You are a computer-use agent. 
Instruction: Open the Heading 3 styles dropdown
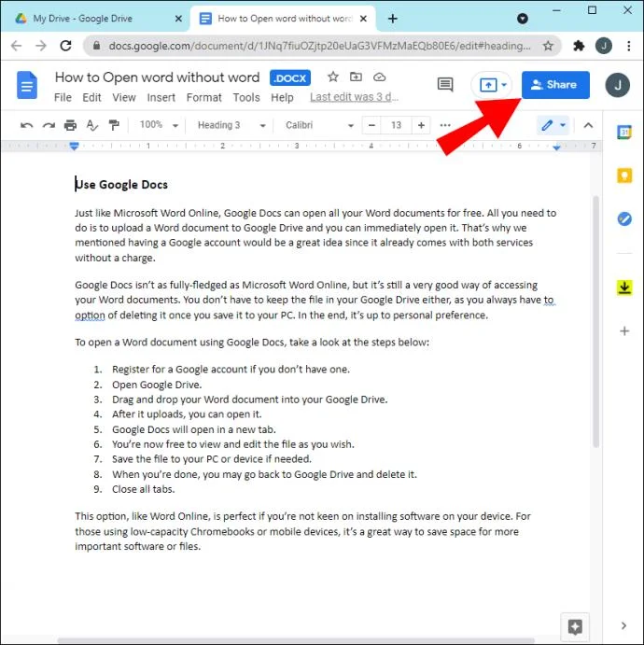(231, 125)
